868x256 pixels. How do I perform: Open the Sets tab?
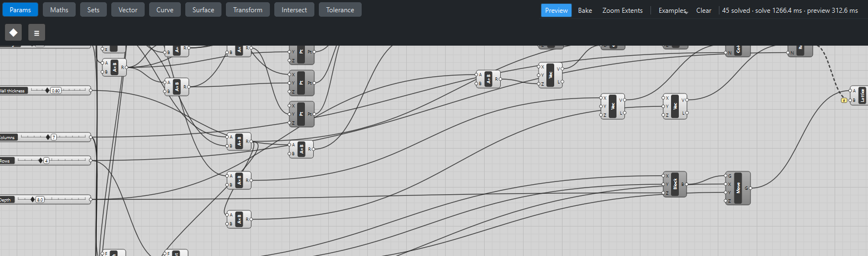[93, 10]
